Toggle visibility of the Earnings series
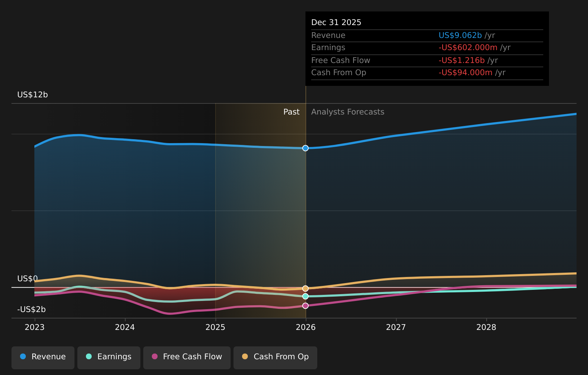The image size is (588, 375). click(109, 357)
